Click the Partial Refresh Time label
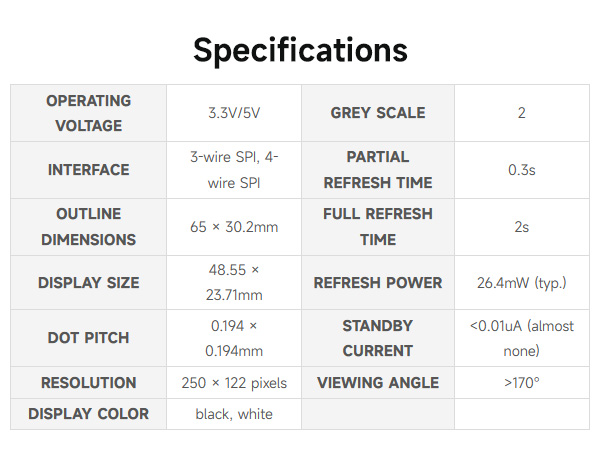The height and width of the screenshot is (450, 600). [x=378, y=170]
